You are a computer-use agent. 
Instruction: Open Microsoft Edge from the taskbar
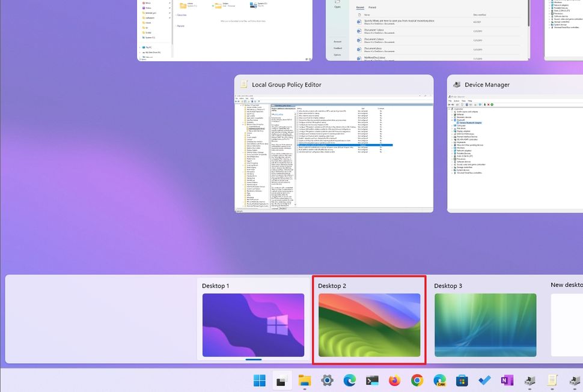click(350, 380)
